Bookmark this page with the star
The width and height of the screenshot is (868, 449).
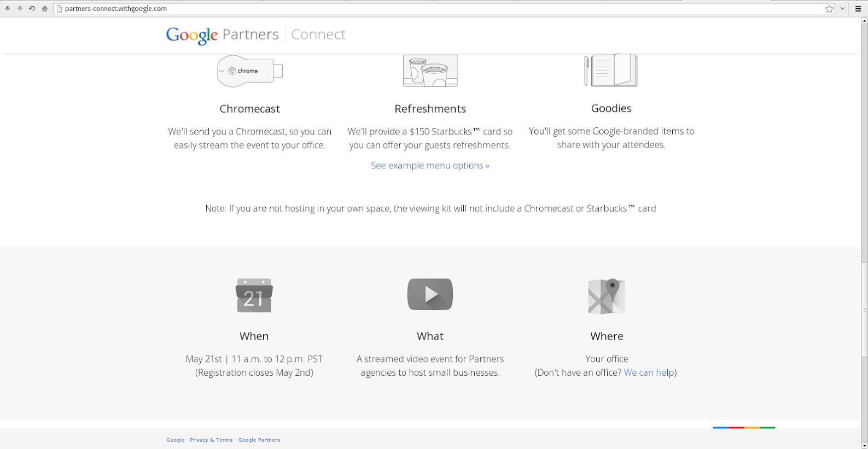[829, 9]
